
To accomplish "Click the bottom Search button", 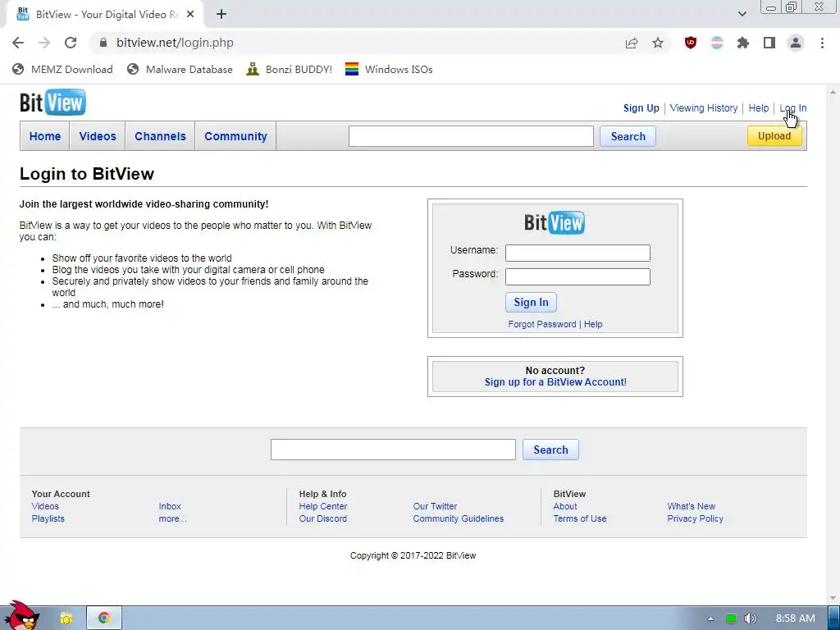I will tap(550, 450).
